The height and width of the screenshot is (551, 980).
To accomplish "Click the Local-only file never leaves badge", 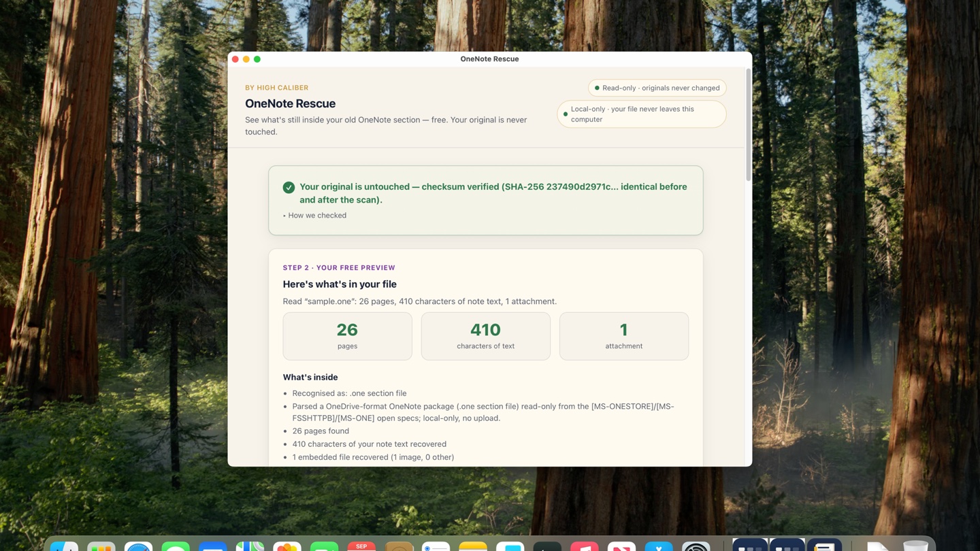I will (x=642, y=114).
